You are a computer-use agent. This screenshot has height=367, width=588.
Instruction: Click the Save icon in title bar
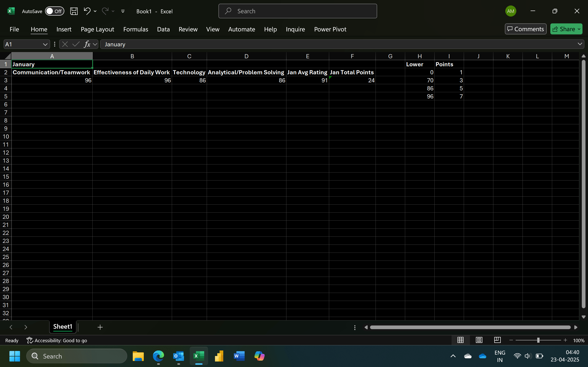74,11
